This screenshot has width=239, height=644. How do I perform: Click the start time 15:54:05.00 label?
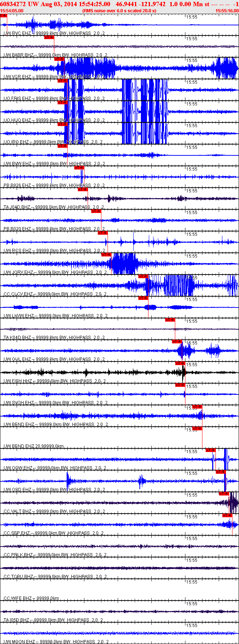pos(12,11)
